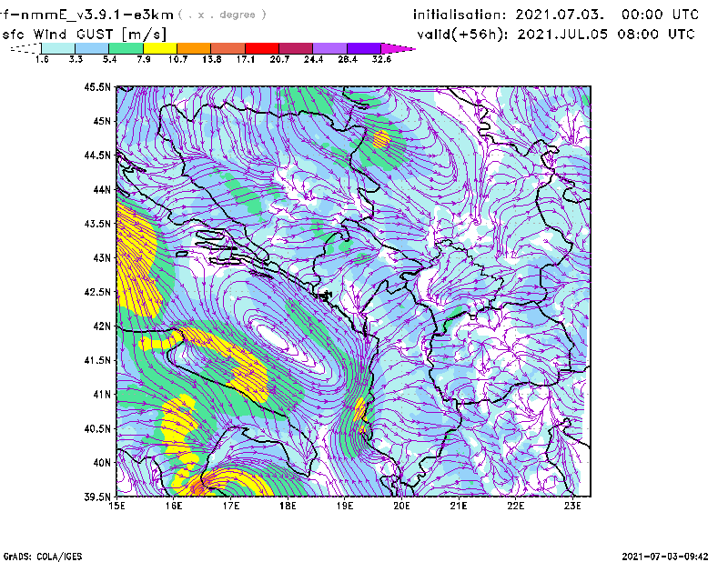Click the 'initialisation: 2021.07.03. 00:00 UTC' text

pos(556,15)
